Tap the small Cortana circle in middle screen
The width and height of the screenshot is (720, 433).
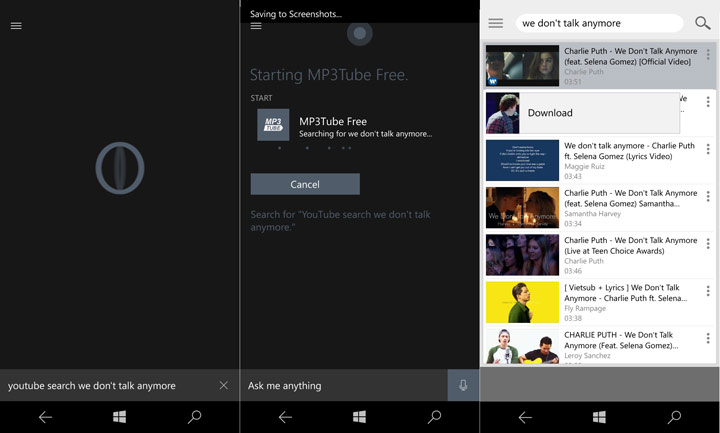tap(360, 33)
